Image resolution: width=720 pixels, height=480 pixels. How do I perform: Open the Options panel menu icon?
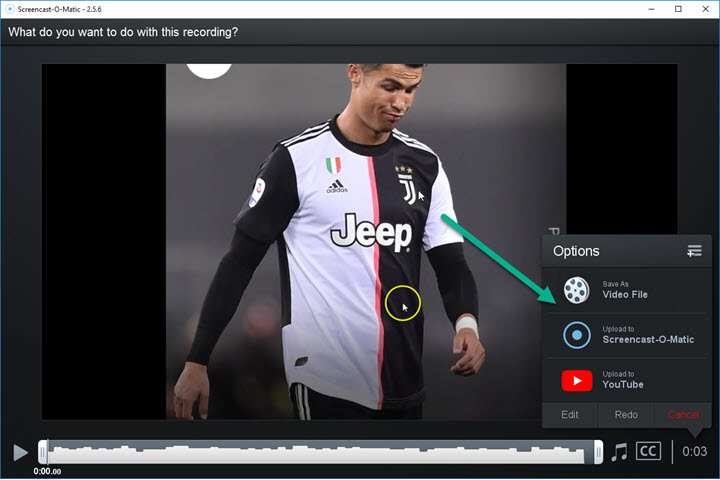click(694, 251)
